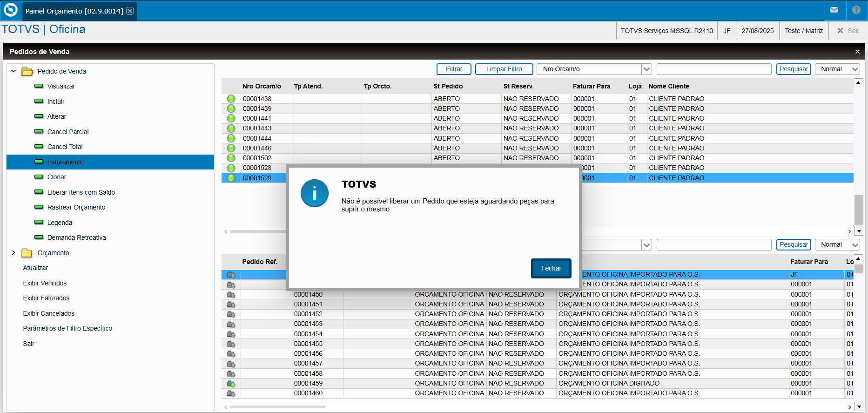Select Alterar in the Pedido de Venda menu
The image size is (868, 413).
coord(57,116)
